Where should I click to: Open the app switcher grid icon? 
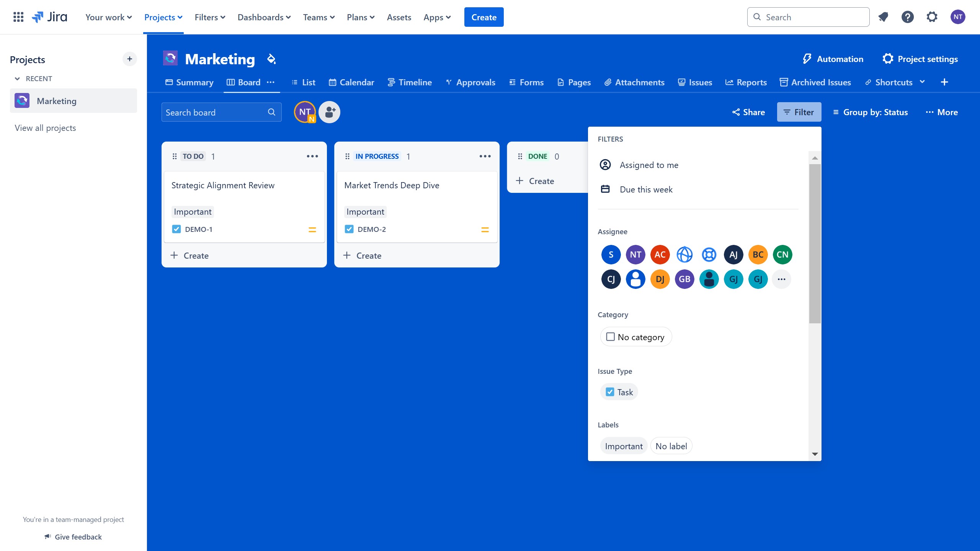pyautogui.click(x=18, y=17)
